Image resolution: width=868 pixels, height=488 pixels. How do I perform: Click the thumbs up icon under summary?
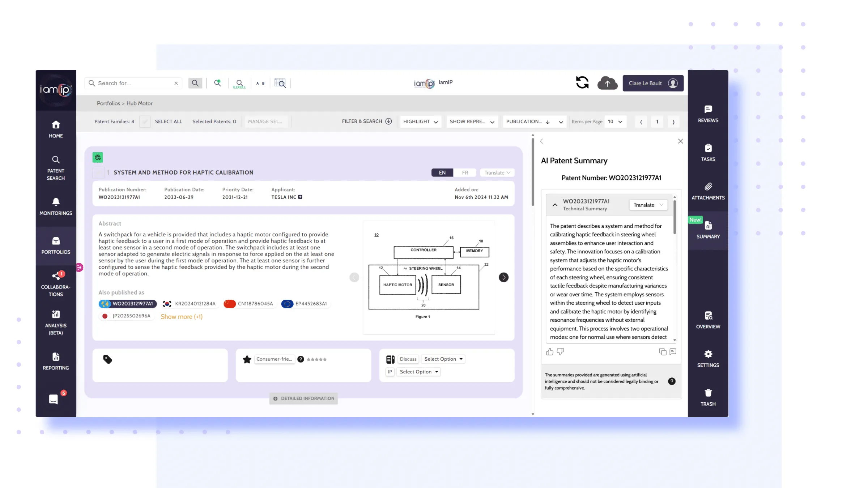pos(550,352)
